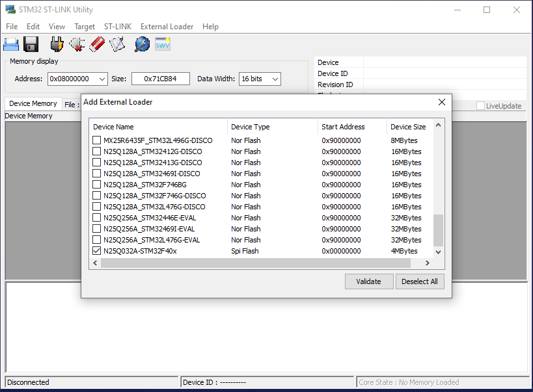Open the SWV viewer icon
This screenshot has width=533, height=392.
[x=163, y=44]
